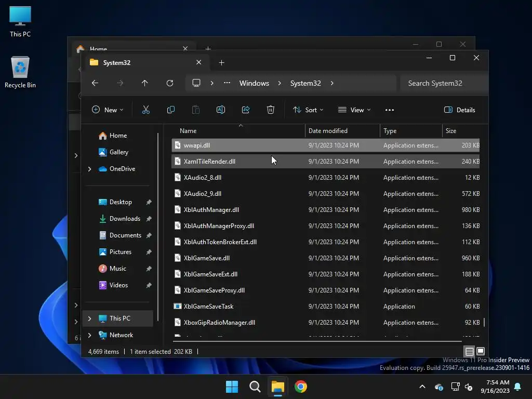
Task: Expand Network tree node
Action: click(89, 335)
